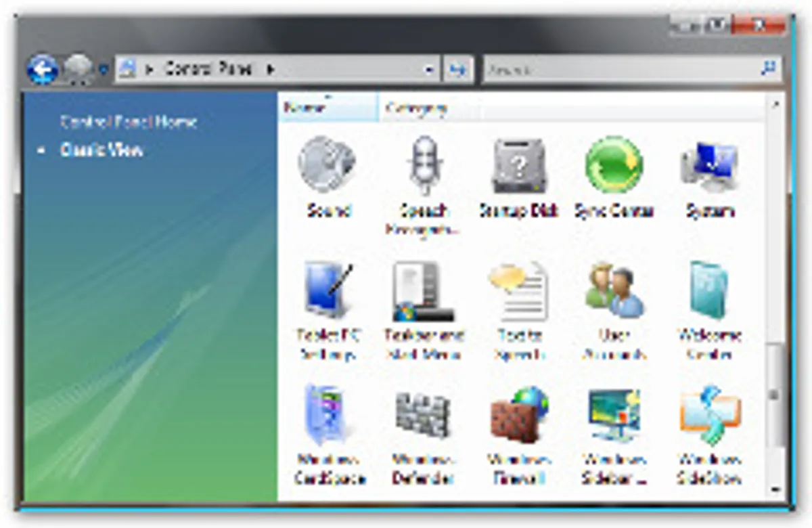Click the scrollbar down arrow
Image resolution: width=812 pixels, height=528 pixels.
pyautogui.click(x=775, y=489)
